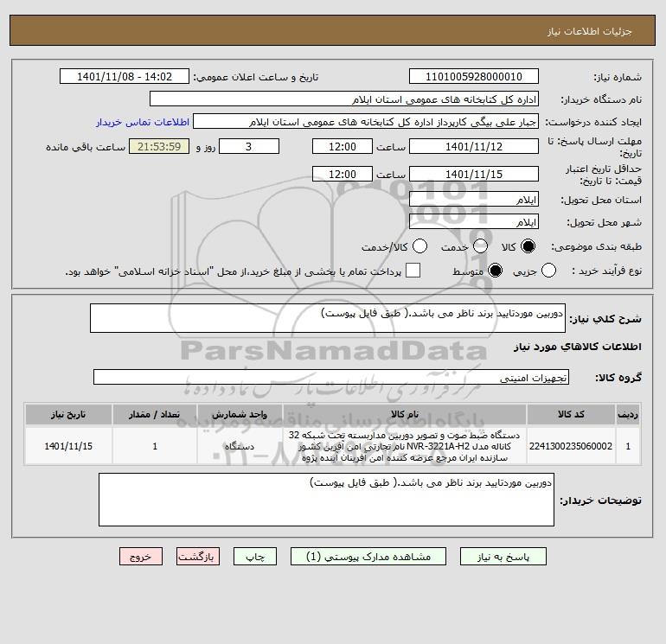Click the NVR-3221A-H2 product name cell
Viewport: 666px width, 644px height.
(405, 446)
